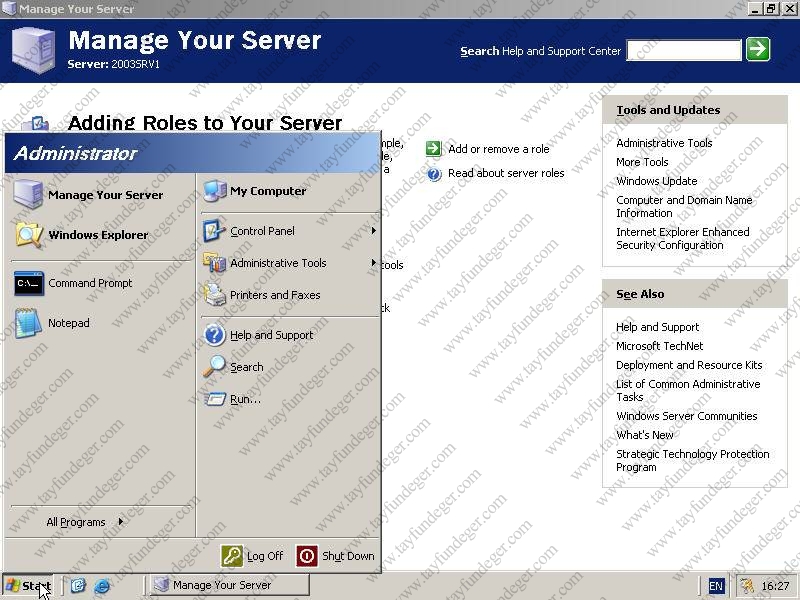Screen dimensions: 800x600
Task: Open the Microsoft TechNet link
Action: click(x=660, y=346)
